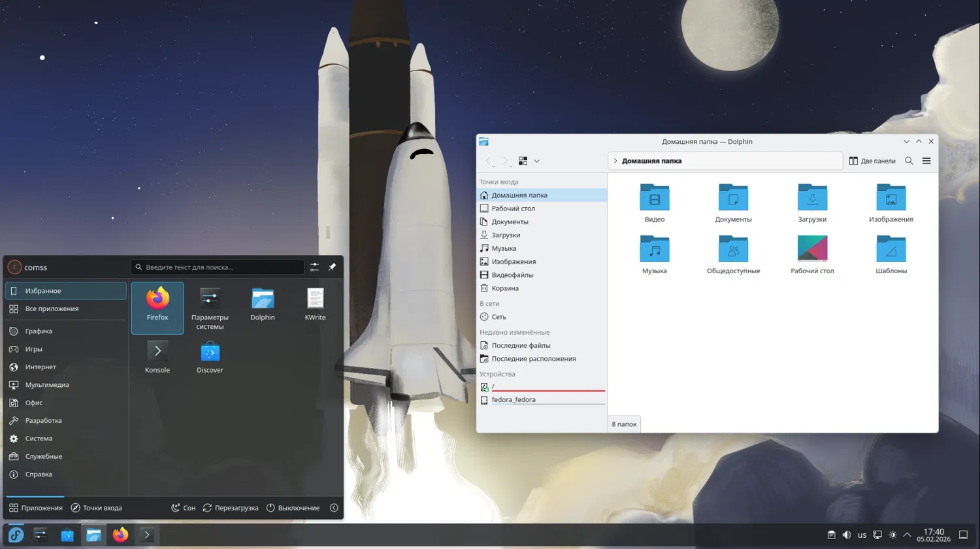Screen dimensions: 980x549
Task: Click the volume icon in system tray
Action: tap(847, 535)
